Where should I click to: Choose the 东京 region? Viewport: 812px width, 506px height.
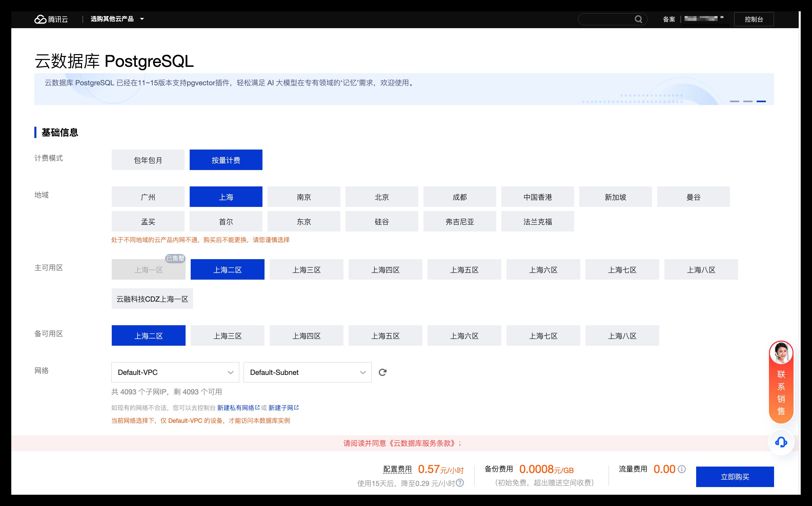(304, 221)
